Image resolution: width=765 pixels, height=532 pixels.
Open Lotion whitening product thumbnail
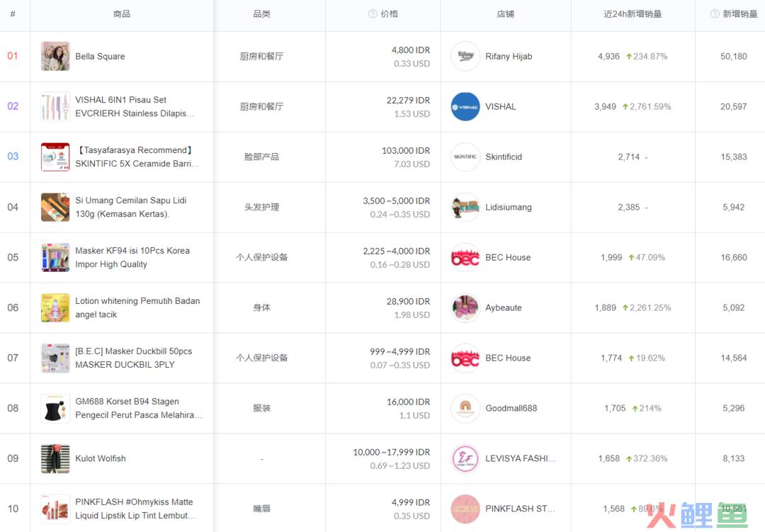(55, 307)
